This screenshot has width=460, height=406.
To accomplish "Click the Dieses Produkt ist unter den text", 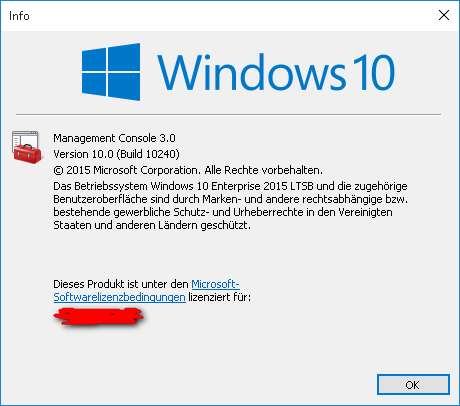I will point(121,284).
